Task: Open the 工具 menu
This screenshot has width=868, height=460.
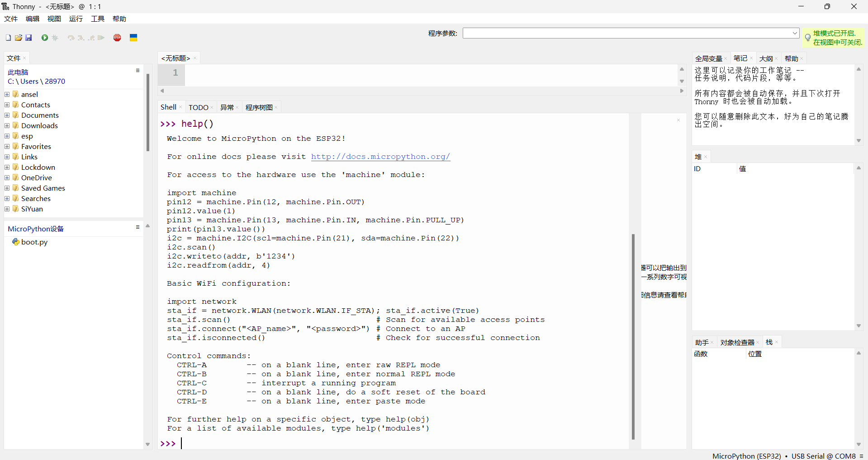Action: click(98, 19)
